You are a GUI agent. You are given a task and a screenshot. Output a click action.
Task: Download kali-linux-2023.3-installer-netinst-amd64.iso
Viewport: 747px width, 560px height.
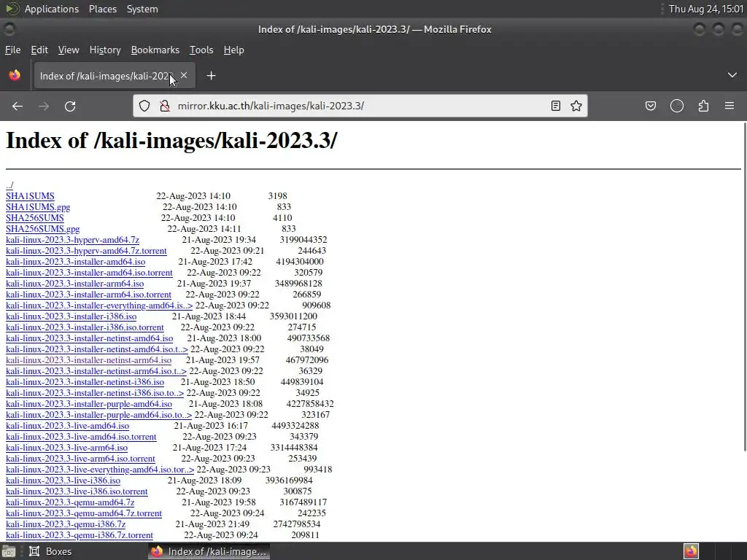point(90,338)
